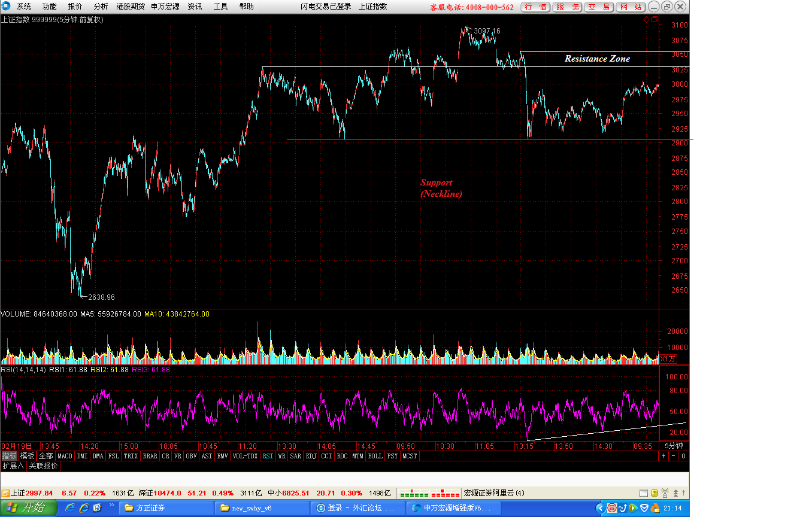812x517 pixels.
Task: Open the 分析 menu
Action: [x=101, y=7]
